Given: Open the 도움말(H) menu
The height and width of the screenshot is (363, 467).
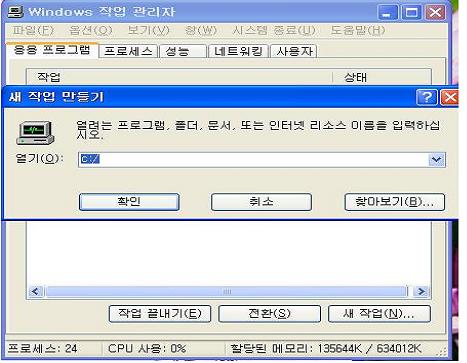Looking at the screenshot, I should pos(358,31).
